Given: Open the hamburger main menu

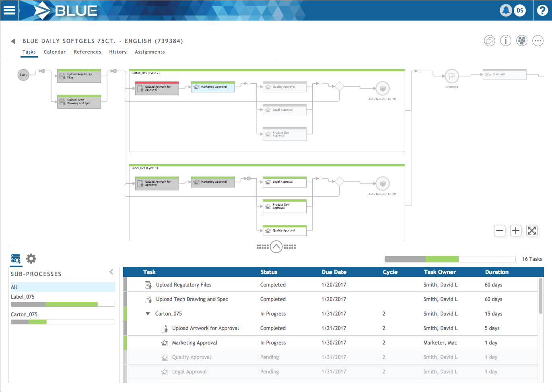Looking at the screenshot, I should coord(9,10).
